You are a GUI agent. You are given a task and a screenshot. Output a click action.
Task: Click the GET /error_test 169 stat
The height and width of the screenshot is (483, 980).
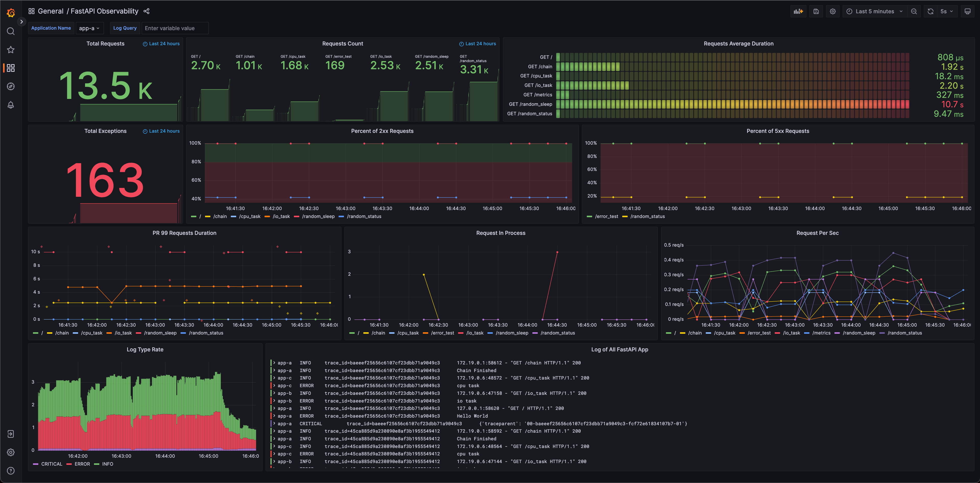pos(338,63)
